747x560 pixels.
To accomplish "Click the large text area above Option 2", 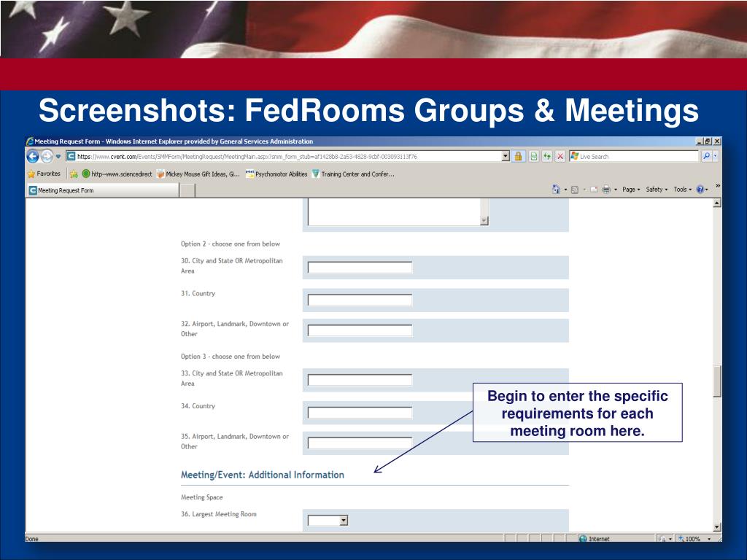I will coord(394,211).
